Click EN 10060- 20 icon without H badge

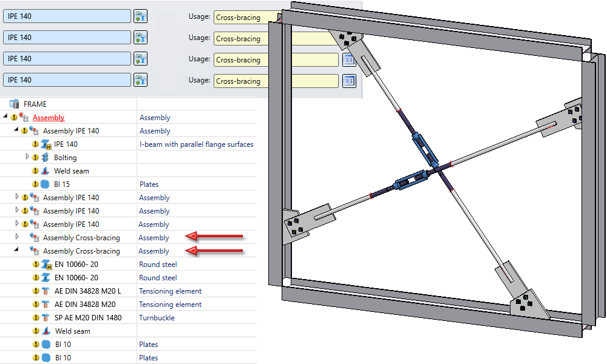(x=46, y=277)
